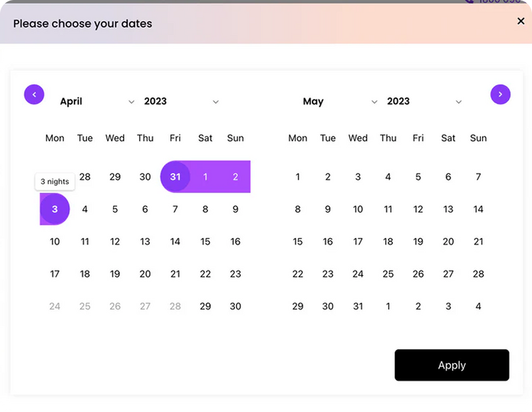Expand the left calendar 2023 year dropdown
This screenshot has height=412, width=532.
pyautogui.click(x=181, y=102)
